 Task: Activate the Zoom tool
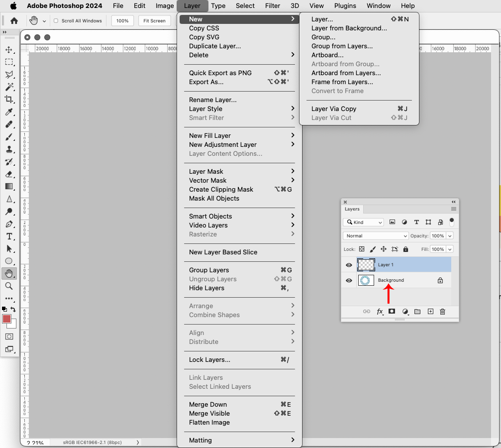point(8,286)
